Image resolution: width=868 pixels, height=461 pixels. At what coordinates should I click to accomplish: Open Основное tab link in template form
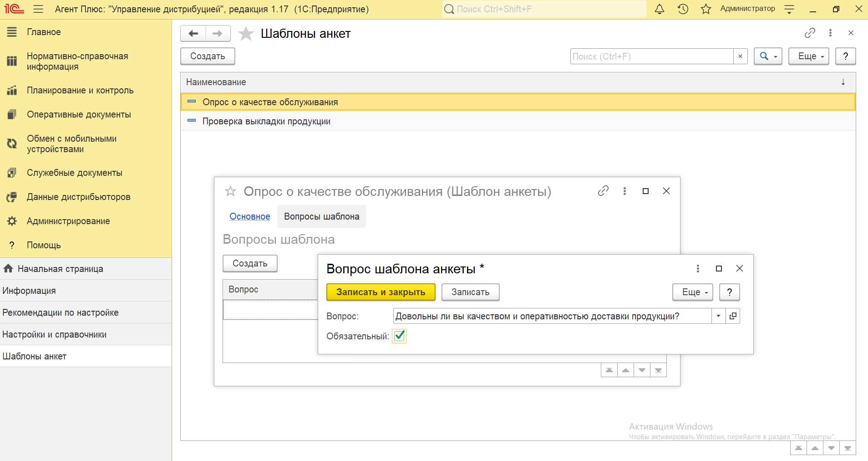tap(249, 216)
